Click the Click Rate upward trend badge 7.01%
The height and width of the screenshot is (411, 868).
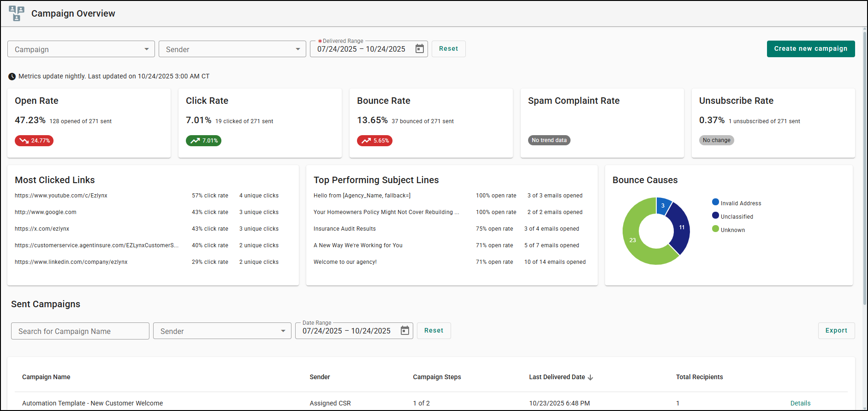[203, 141]
